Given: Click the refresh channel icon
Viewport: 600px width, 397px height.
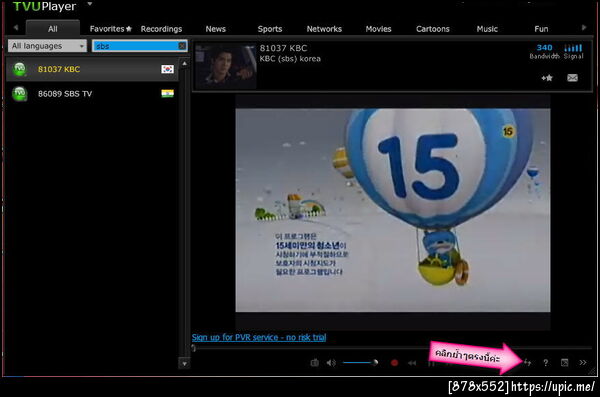Looking at the screenshot, I should [528, 362].
